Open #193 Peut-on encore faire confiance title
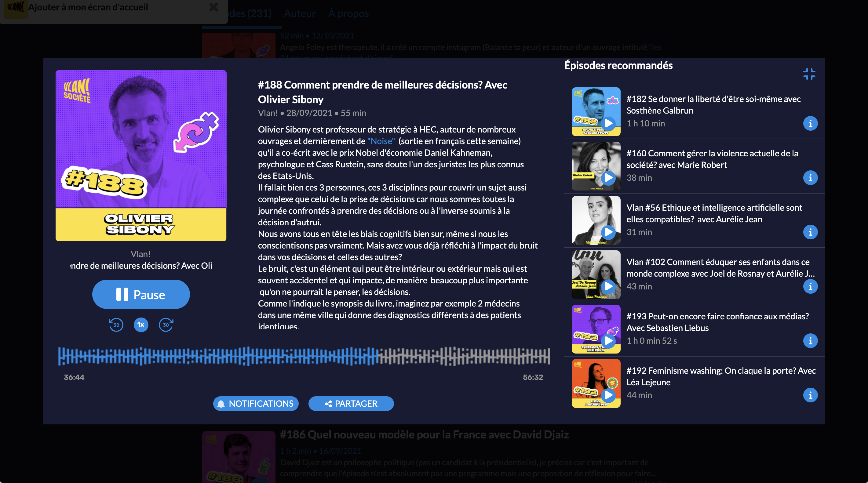This screenshot has height=483, width=868. (717, 322)
